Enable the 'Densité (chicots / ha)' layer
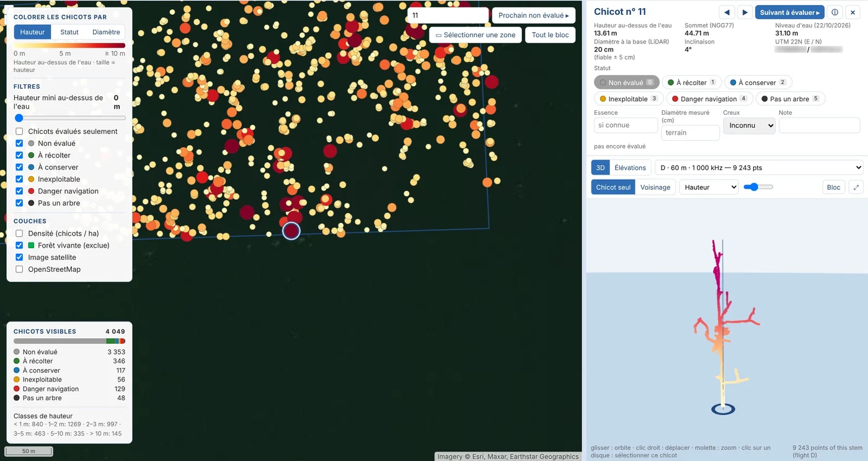The width and height of the screenshot is (868, 461). point(19,233)
